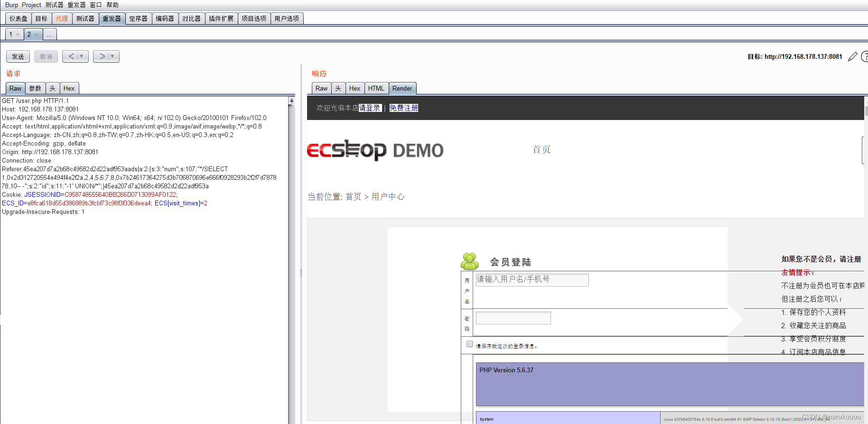Toggle the remember login info checkbox

[469, 344]
